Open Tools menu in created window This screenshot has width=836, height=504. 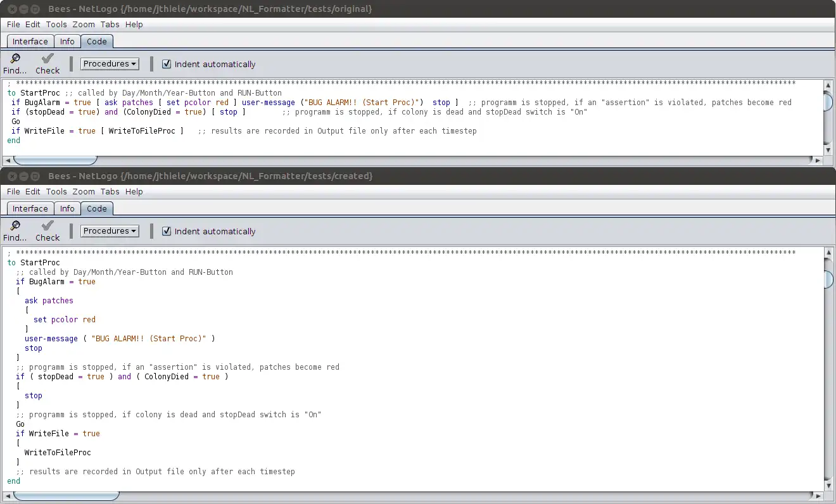click(x=56, y=191)
